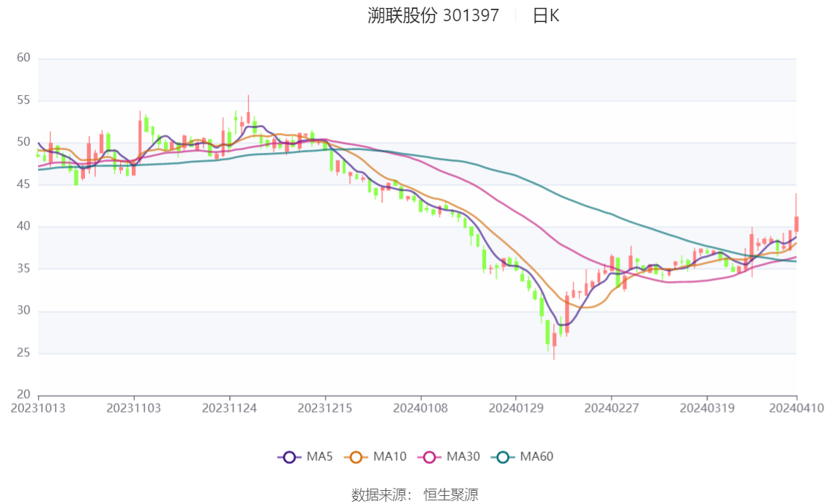Click the 20240108 x-axis date label
The image size is (830, 504).
pos(420,408)
